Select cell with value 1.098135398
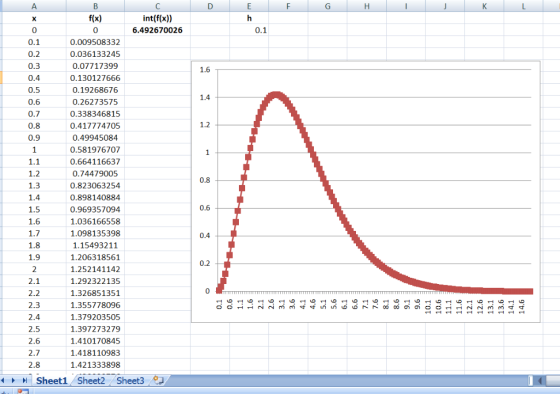Viewport: 560px width, 394px height. click(x=95, y=233)
